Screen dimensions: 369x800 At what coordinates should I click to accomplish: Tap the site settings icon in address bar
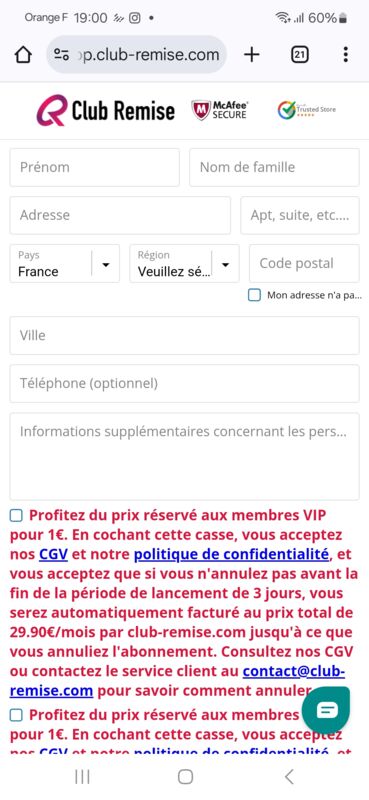[61, 55]
